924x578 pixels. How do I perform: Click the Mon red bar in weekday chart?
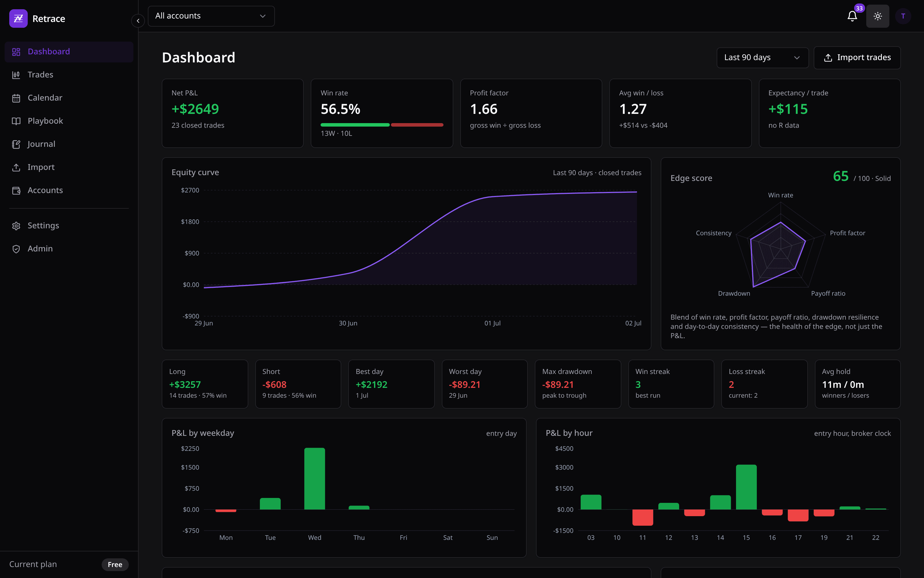point(226,511)
